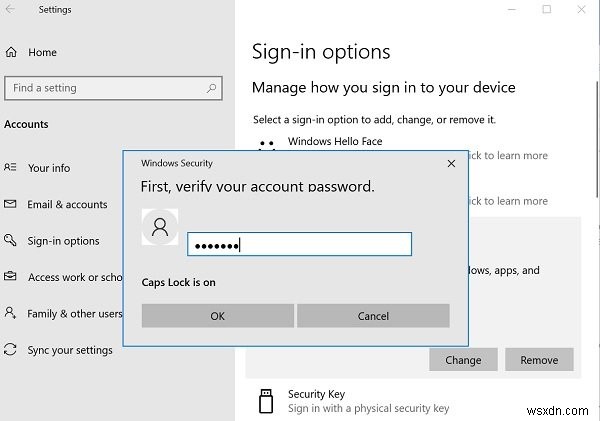This screenshot has width=600, height=421.
Task: Click the Security Key USB icon
Action: 266,401
